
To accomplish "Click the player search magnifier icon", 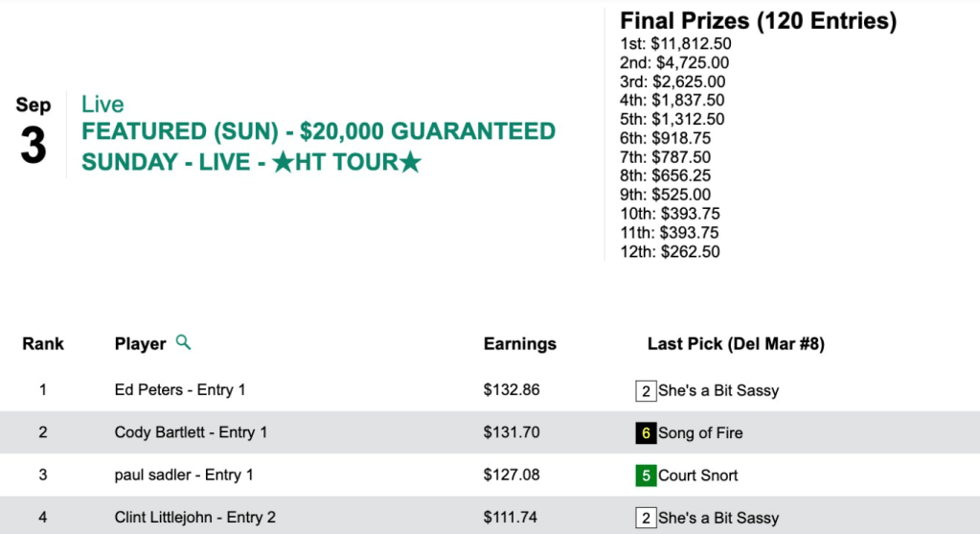I will tap(183, 342).
